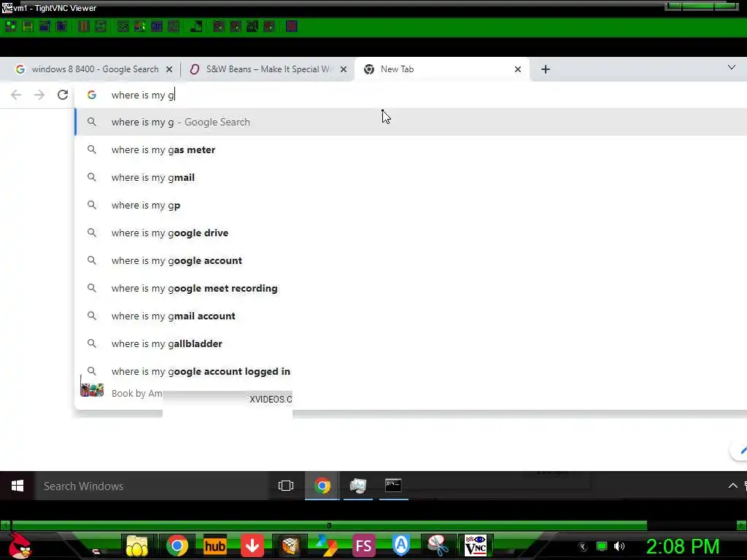Send Ctrl+Esc using the toolbar icon
The width and height of the screenshot is (747, 560).
click(139, 26)
